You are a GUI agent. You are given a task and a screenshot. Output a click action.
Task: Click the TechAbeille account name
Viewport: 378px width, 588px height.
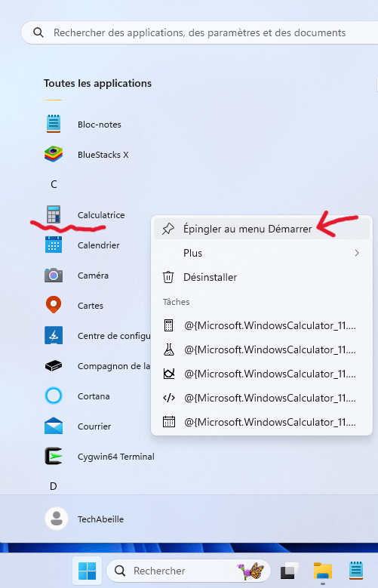pos(100,519)
